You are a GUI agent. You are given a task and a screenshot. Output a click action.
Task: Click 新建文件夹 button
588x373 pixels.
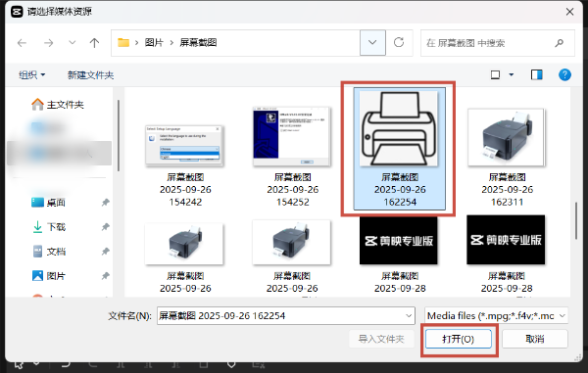point(90,75)
